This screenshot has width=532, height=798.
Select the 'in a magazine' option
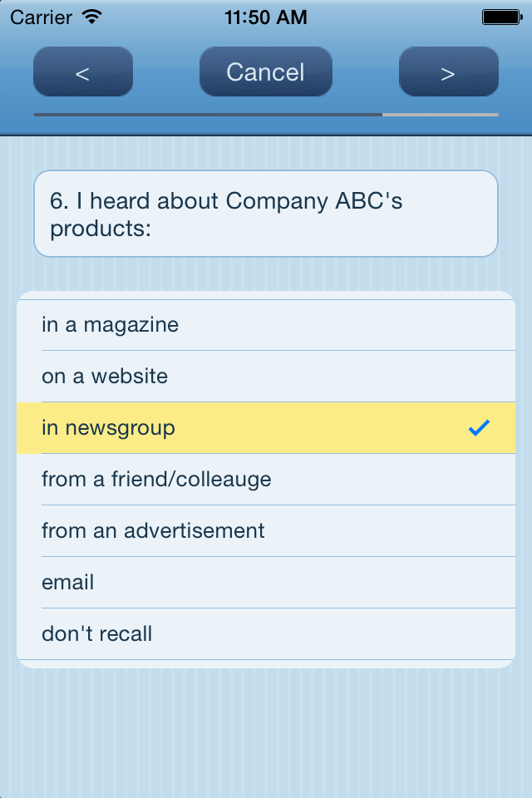click(266, 325)
